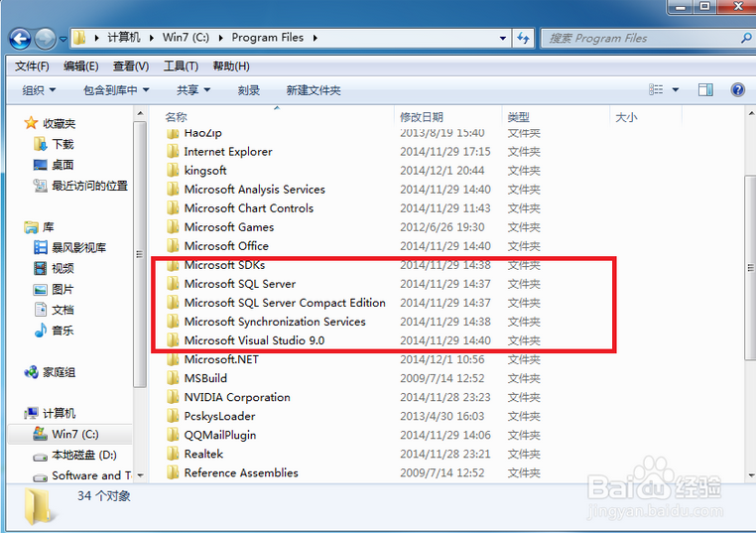The height and width of the screenshot is (533, 756).
Task: Open 最近访问的位置 in favorites
Action: click(89, 186)
